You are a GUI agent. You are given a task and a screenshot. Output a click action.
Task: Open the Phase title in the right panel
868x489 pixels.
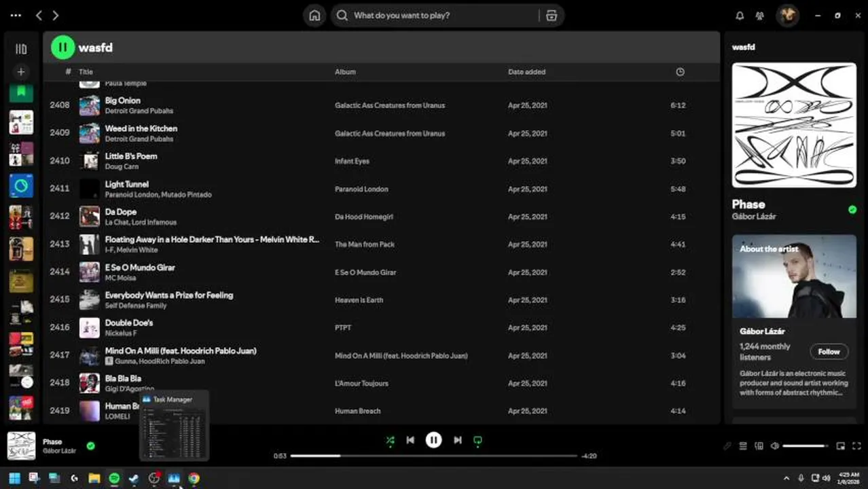pos(748,204)
